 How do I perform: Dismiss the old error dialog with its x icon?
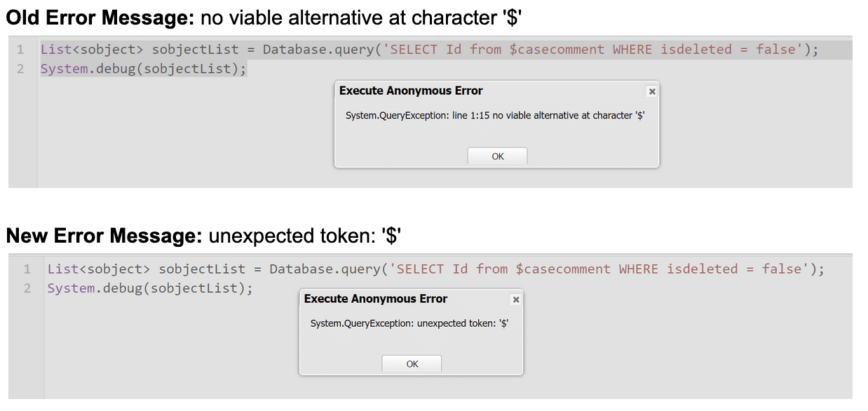pos(651,91)
